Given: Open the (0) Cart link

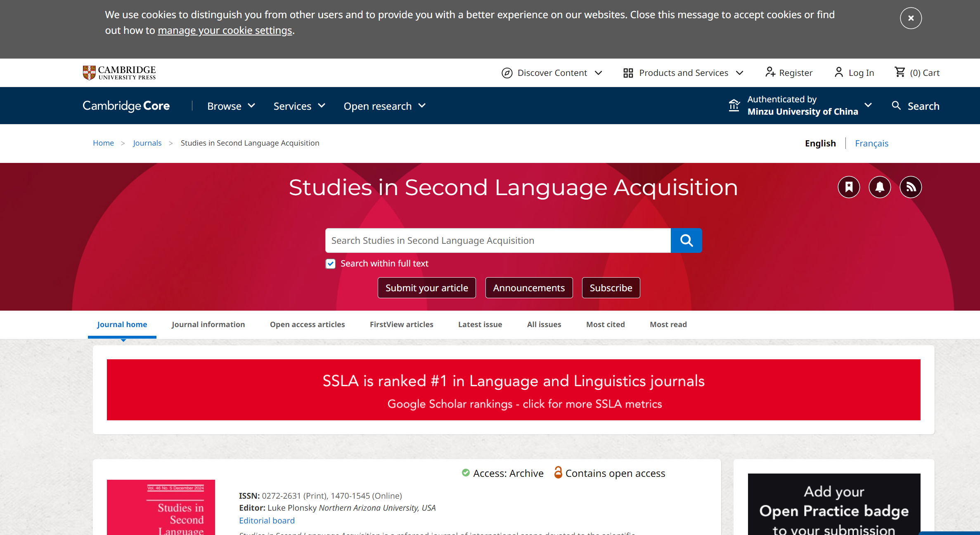Looking at the screenshot, I should coord(925,73).
